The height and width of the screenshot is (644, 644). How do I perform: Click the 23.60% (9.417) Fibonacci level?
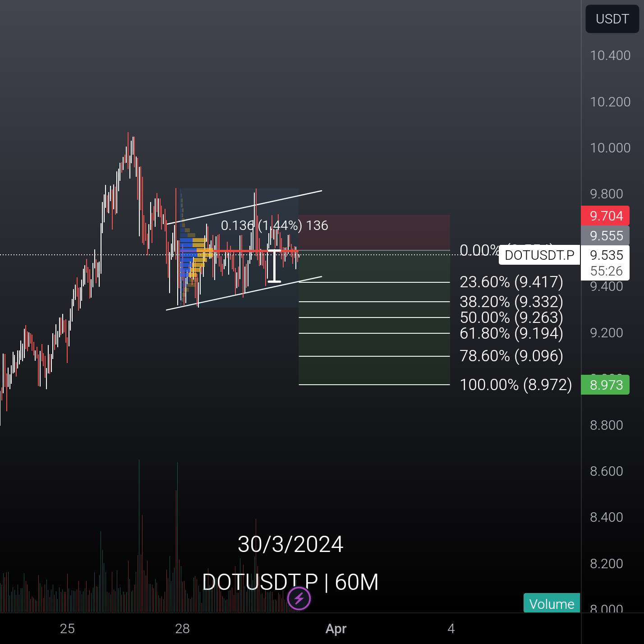pos(511,282)
